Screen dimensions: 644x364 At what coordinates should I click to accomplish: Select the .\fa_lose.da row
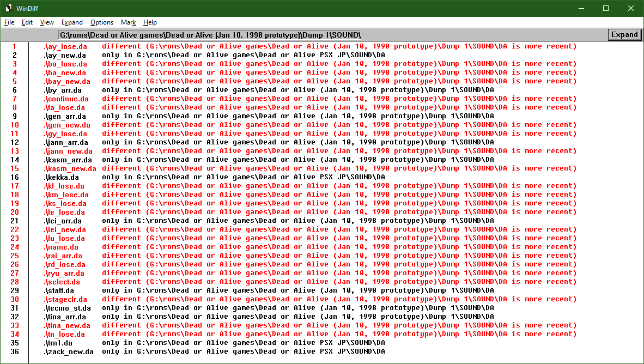tap(310, 107)
